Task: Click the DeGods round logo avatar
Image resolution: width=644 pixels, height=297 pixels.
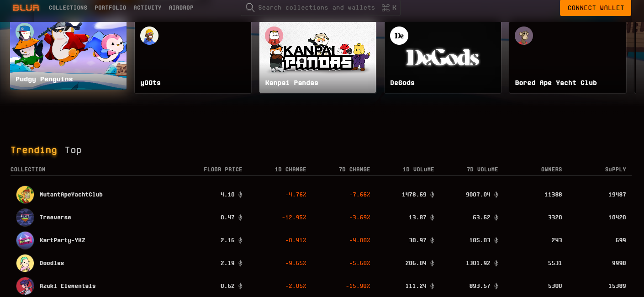Action: (399, 36)
